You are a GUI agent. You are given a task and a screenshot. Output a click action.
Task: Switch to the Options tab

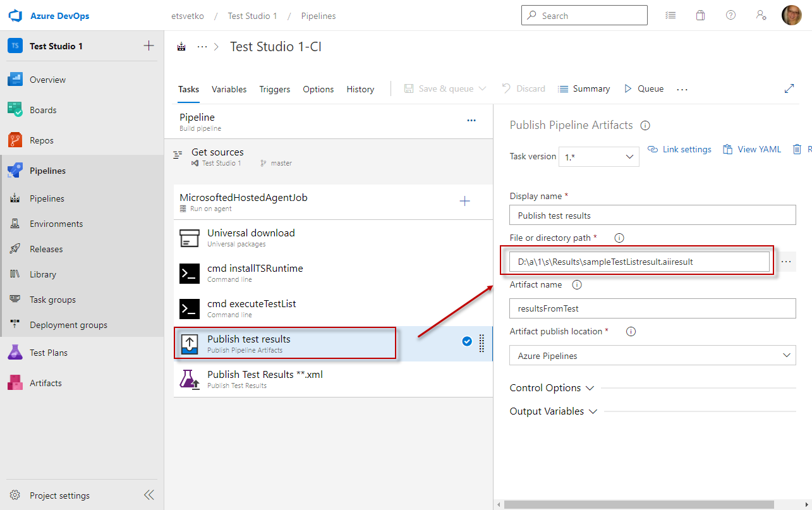318,89
